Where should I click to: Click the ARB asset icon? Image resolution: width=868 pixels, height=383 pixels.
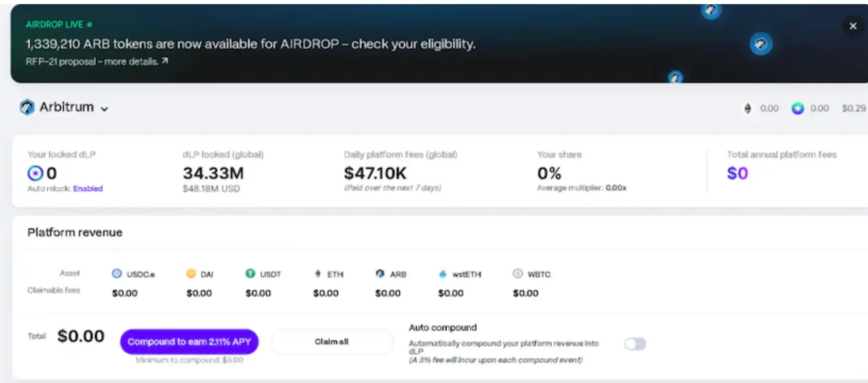pos(380,273)
